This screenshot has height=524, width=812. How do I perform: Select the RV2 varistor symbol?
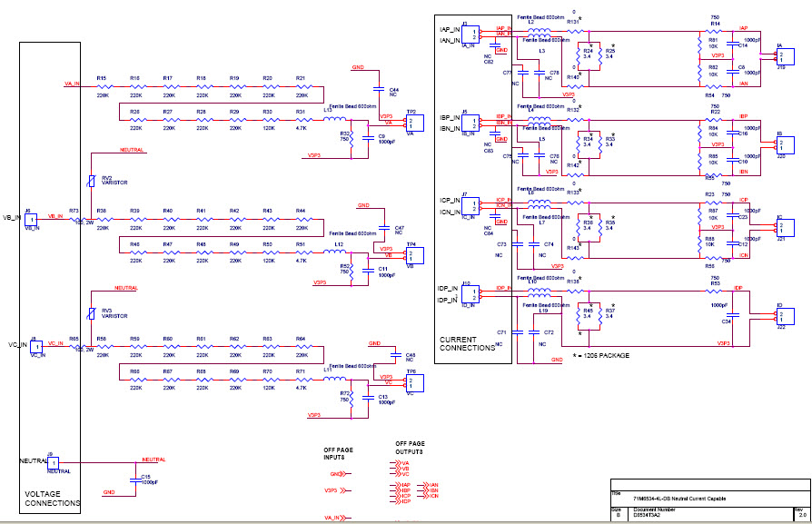tap(94, 180)
